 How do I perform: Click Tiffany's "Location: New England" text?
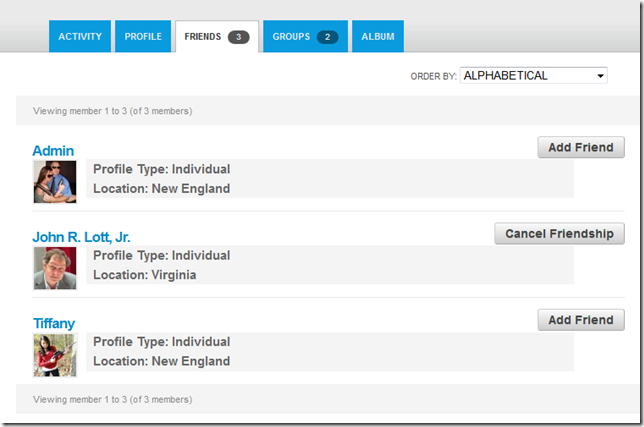click(x=161, y=361)
